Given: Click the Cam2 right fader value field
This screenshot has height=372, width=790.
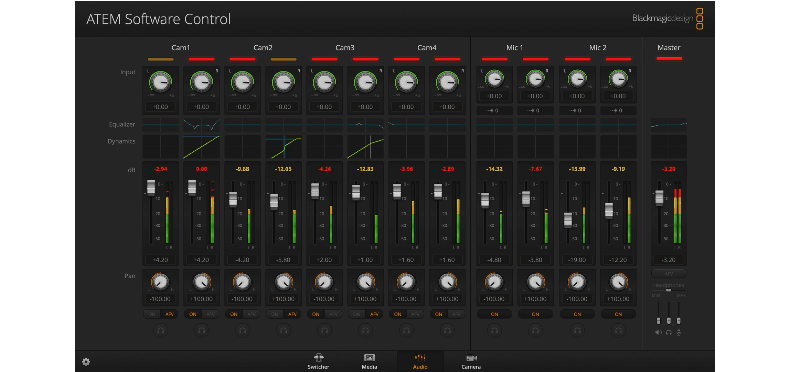Looking at the screenshot, I should [284, 260].
